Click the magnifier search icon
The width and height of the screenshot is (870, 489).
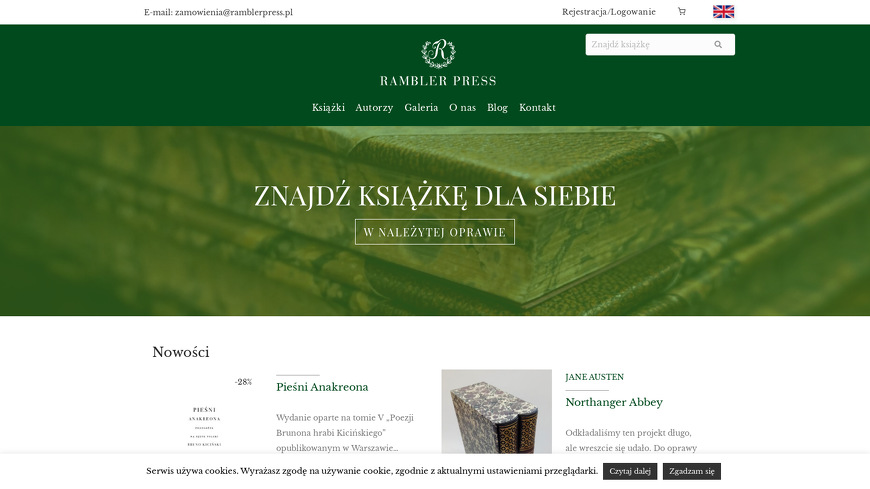718,44
